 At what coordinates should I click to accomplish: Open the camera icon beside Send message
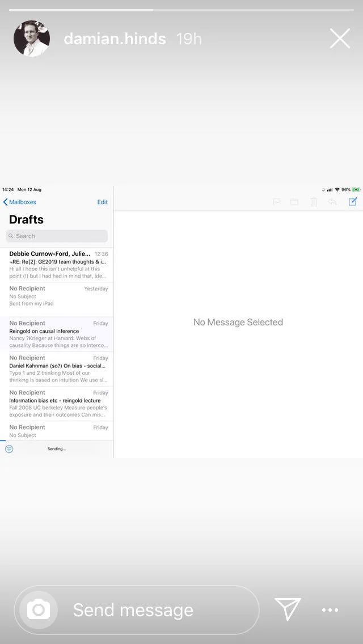(39, 610)
